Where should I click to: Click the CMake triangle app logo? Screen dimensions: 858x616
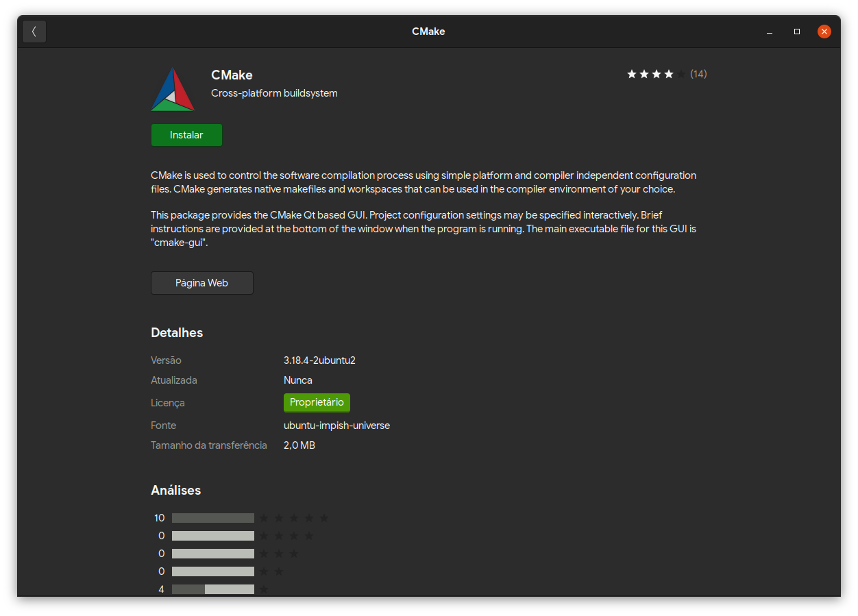[x=173, y=89]
